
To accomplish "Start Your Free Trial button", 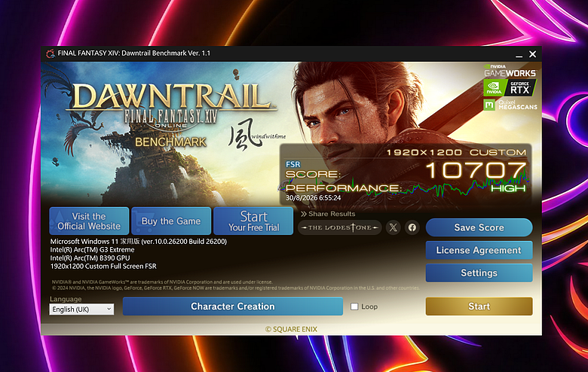I will [x=253, y=221].
